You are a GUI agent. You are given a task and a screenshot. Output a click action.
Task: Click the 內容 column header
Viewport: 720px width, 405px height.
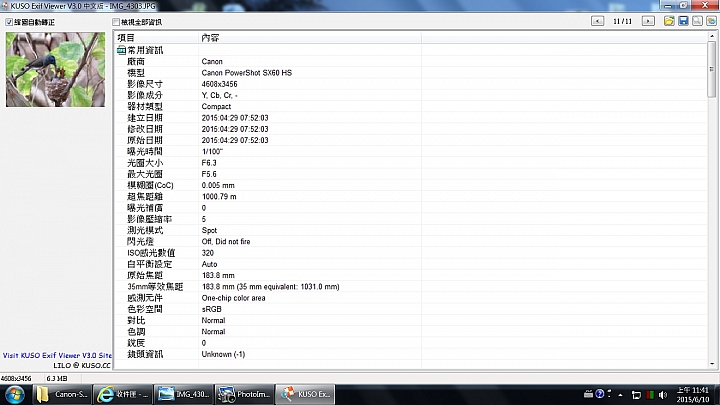coord(310,38)
